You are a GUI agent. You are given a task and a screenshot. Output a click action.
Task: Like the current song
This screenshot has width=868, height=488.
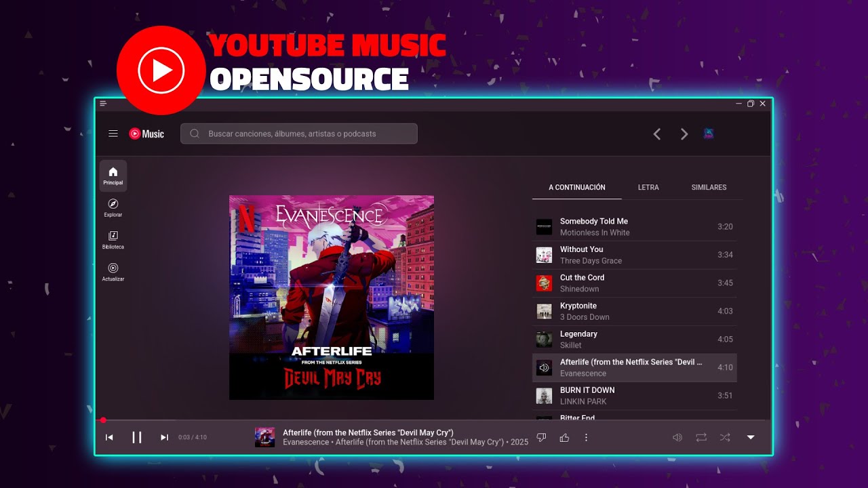[x=564, y=437]
